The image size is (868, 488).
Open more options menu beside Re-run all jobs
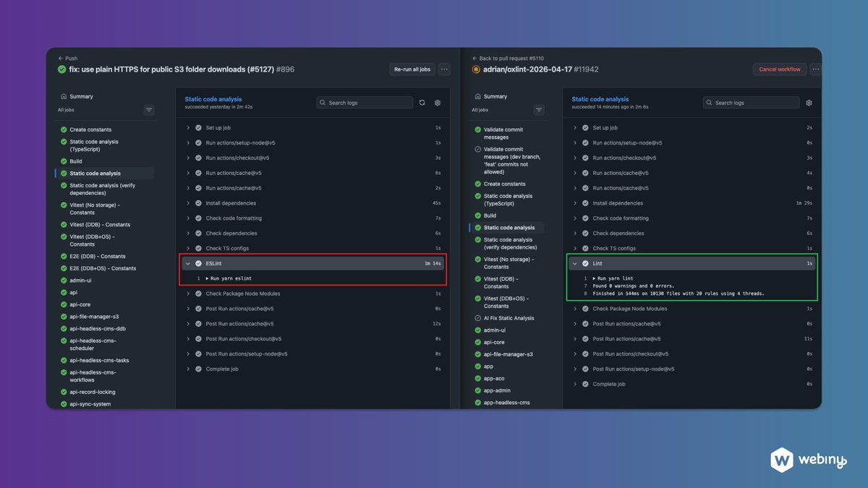coord(444,69)
